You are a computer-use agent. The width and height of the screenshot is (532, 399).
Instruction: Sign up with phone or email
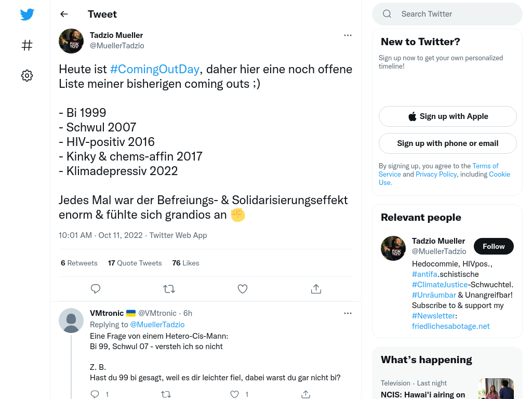[x=447, y=143]
